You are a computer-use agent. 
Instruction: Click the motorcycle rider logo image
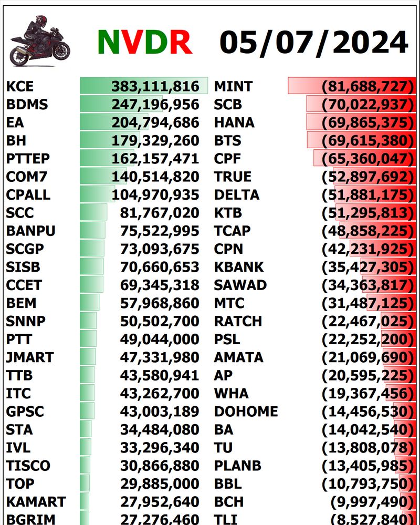39,41
